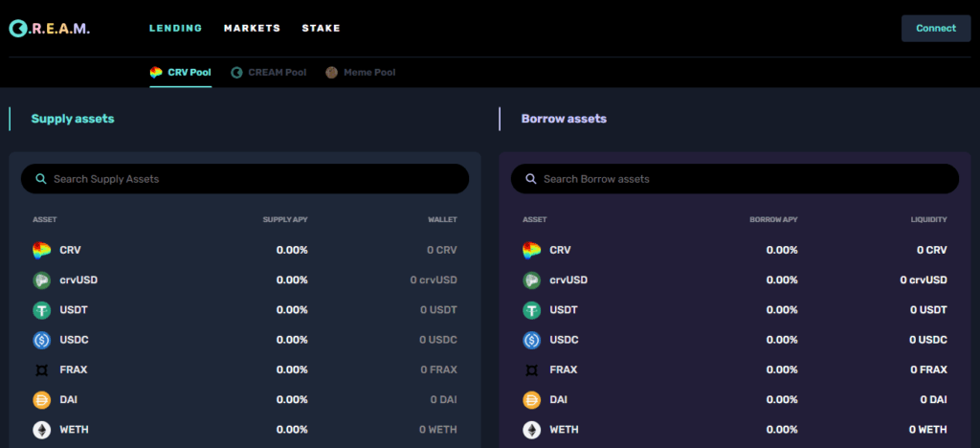Select USDT name in Supply assets

tap(73, 310)
